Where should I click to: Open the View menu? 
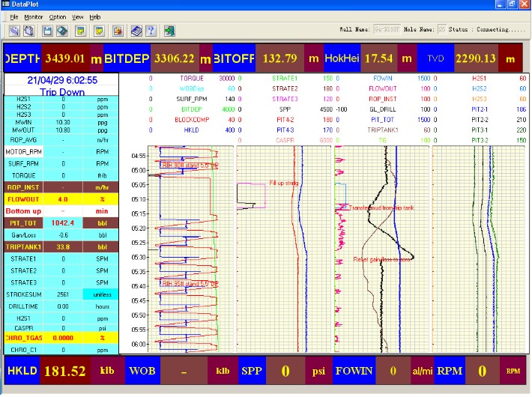tap(79, 16)
